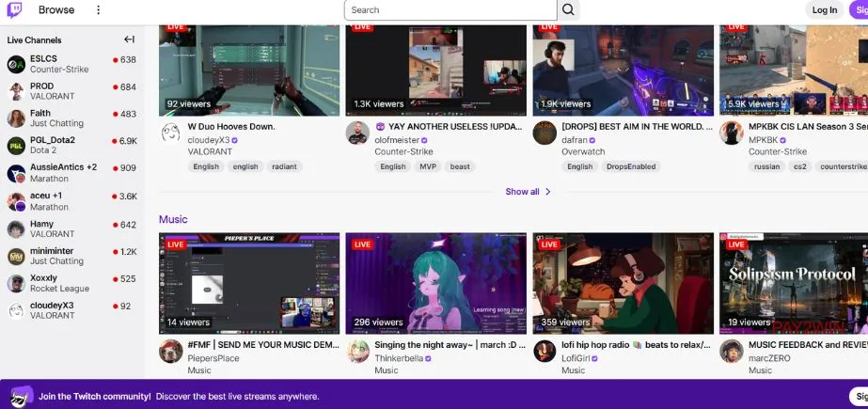Open Solipsism Protocol stream thumbnail
This screenshot has width=868, height=409.
(x=794, y=283)
